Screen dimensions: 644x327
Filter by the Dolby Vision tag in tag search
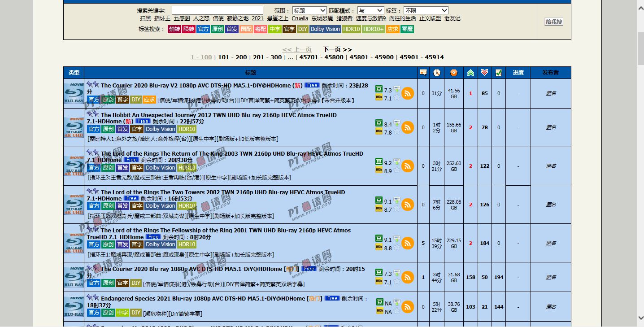tap(325, 29)
